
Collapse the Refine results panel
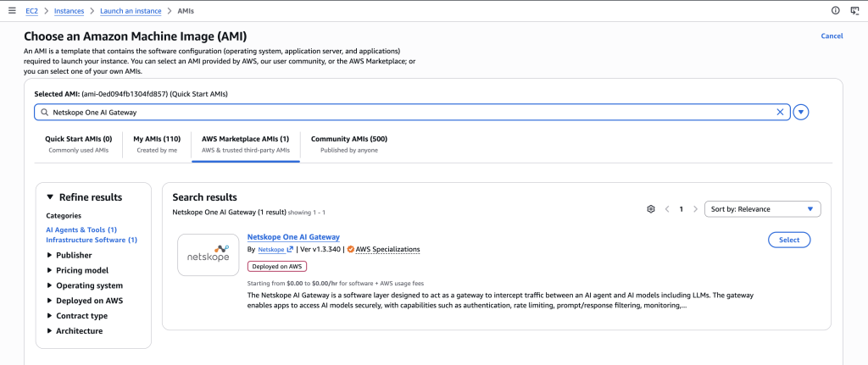(x=50, y=197)
